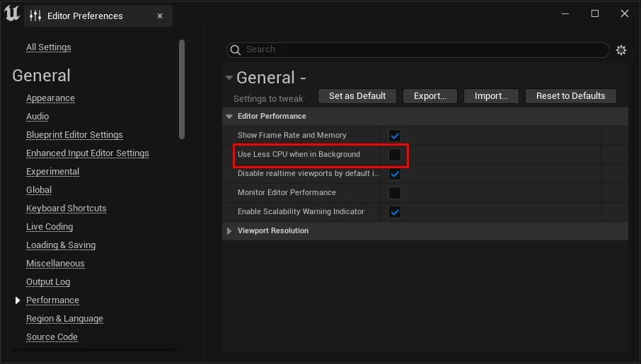Click the 'Settings to tweak' description text
Image resolution: width=641 pixels, height=364 pixels.
tap(270, 99)
